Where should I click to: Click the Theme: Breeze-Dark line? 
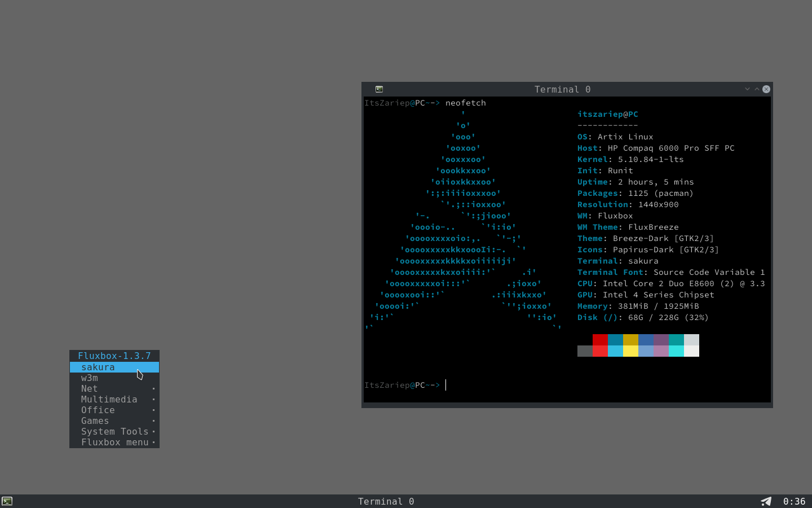coord(646,238)
